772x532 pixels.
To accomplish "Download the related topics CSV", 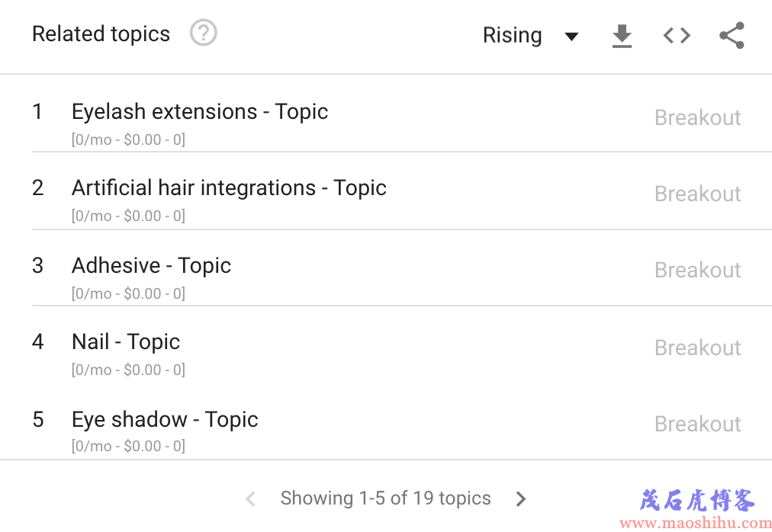I will 622,36.
